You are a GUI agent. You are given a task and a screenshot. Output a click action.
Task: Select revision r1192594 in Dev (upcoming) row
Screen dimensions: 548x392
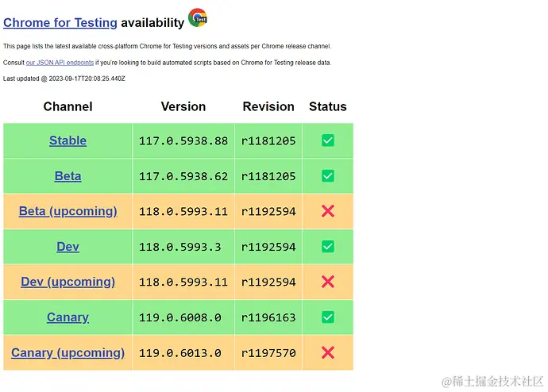point(268,282)
